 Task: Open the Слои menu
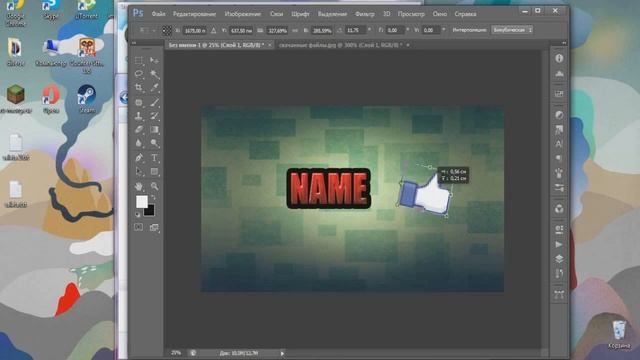pos(276,14)
